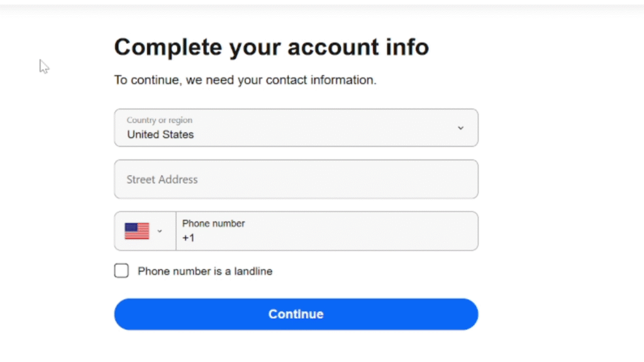Viewport: 644px width, 362px height.
Task: Click the +1 area of the phone field
Action: pyautogui.click(x=189, y=238)
